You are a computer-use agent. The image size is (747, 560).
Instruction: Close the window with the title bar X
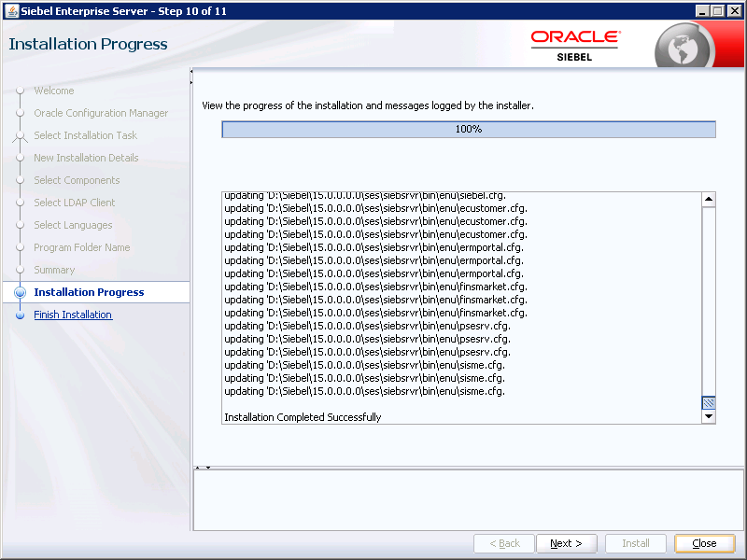735,11
